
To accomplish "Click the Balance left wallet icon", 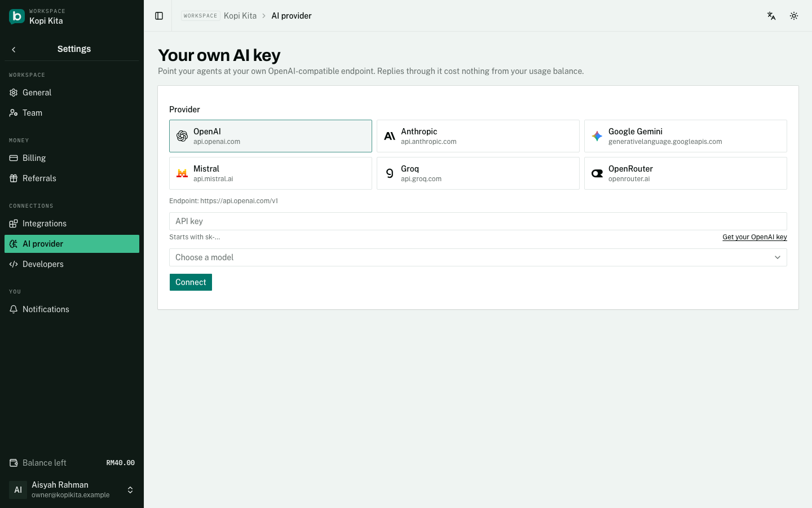I will point(14,463).
